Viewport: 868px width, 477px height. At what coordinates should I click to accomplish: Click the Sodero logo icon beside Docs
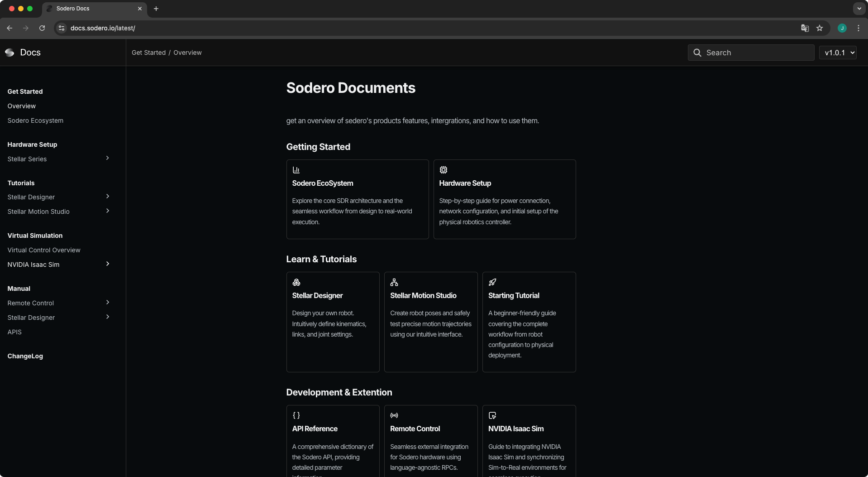[x=10, y=53]
